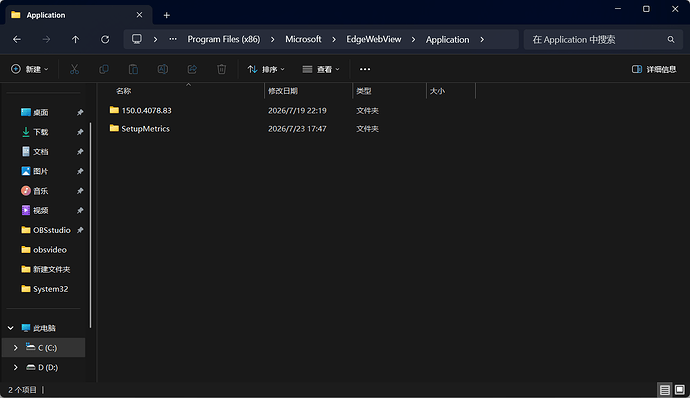Viewport: 690px width, 398px height.
Task: Show hidden breadcrumb path with ellipsis
Action: pyautogui.click(x=173, y=39)
